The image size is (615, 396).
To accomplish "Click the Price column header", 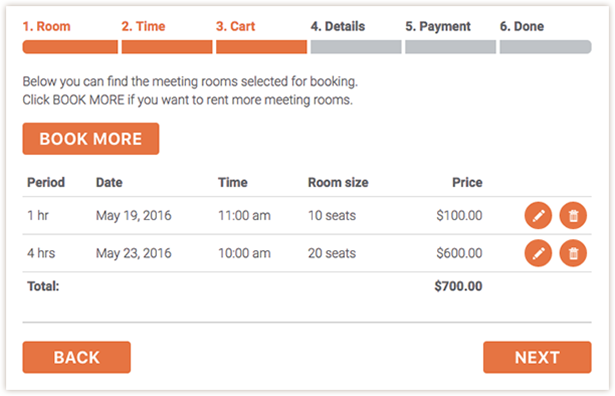I will tap(467, 183).
